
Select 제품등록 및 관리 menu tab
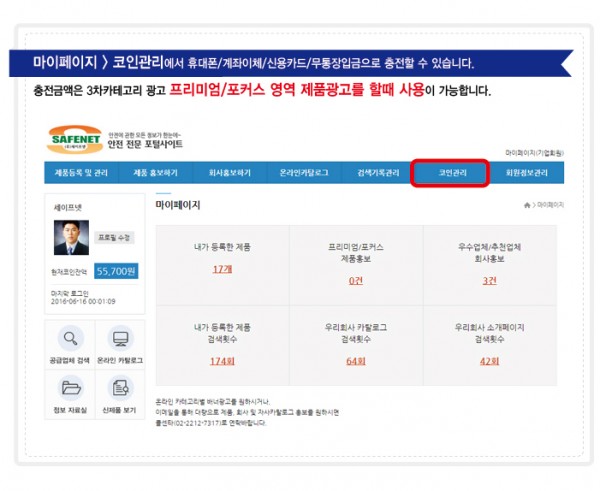pos(82,173)
